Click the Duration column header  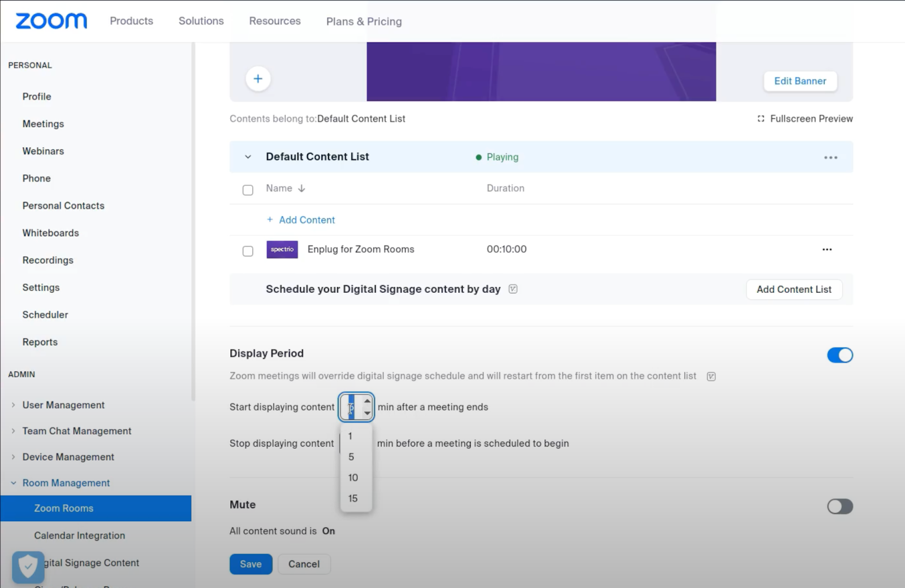(506, 188)
